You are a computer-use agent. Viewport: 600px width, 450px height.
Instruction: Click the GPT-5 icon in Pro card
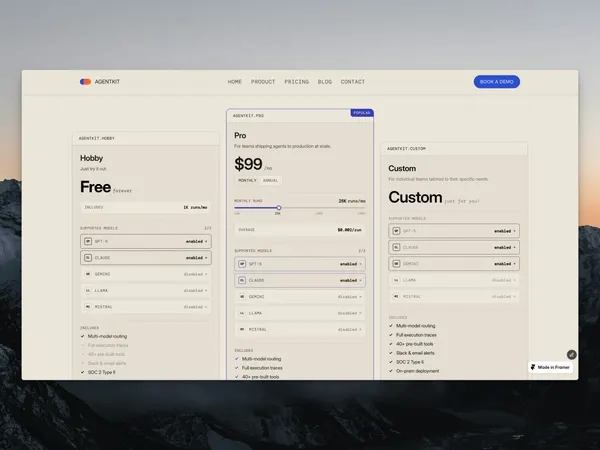click(242, 264)
